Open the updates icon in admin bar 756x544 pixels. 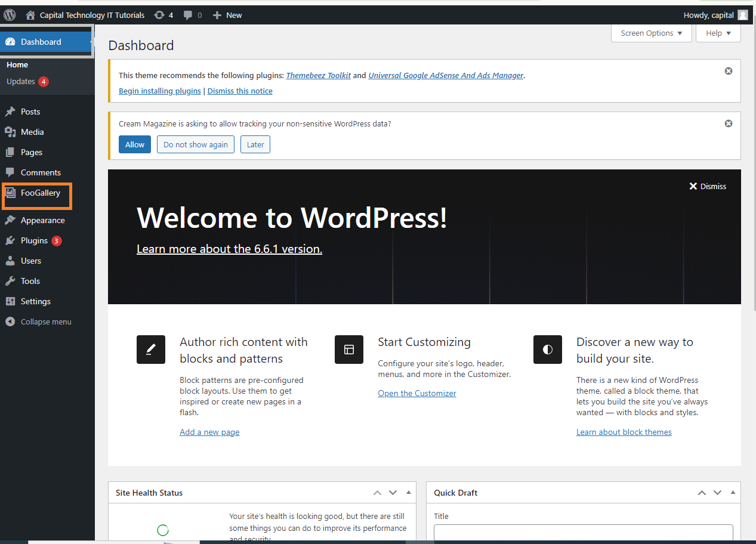coord(159,15)
